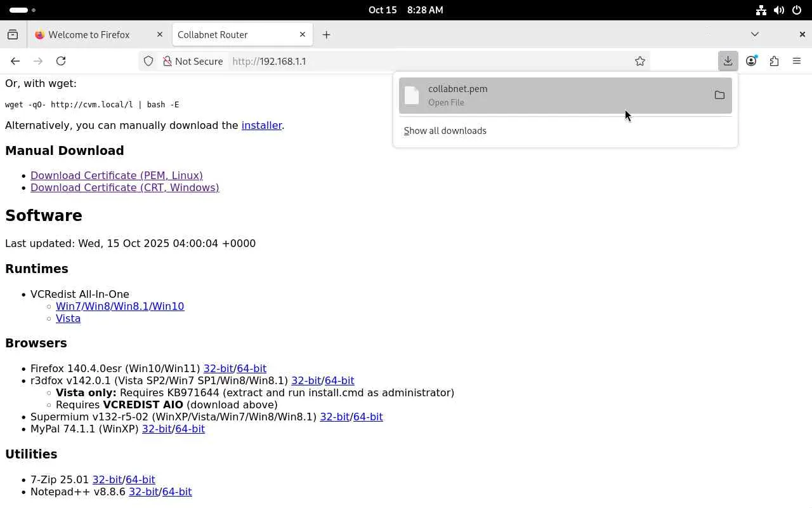Click the volume icon in top bar
The height and width of the screenshot is (508, 812).
(x=779, y=10)
